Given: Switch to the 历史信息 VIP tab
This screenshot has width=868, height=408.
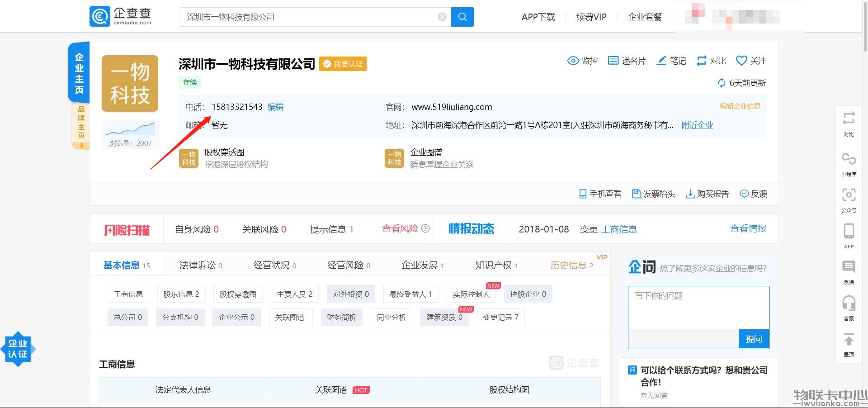Looking at the screenshot, I should [x=572, y=265].
